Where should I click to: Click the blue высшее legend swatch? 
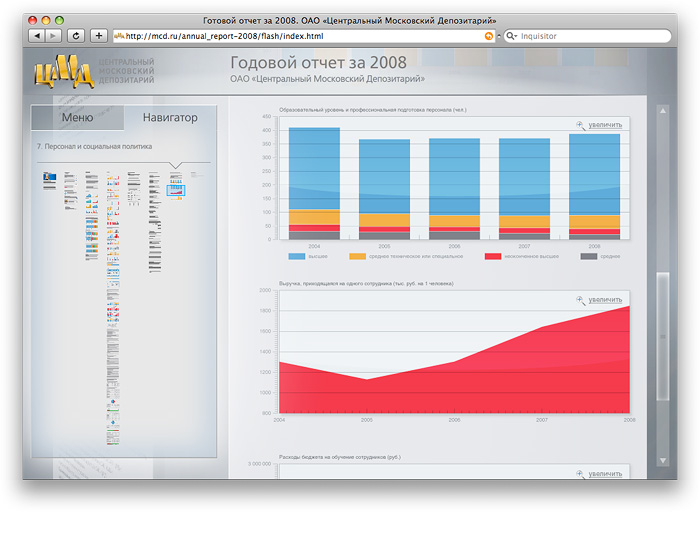coord(296,257)
